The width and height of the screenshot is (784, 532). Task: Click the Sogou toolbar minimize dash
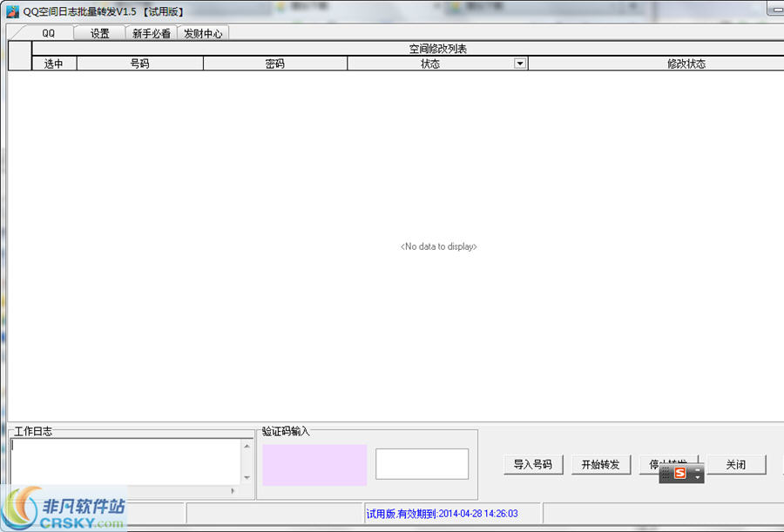pos(698,469)
